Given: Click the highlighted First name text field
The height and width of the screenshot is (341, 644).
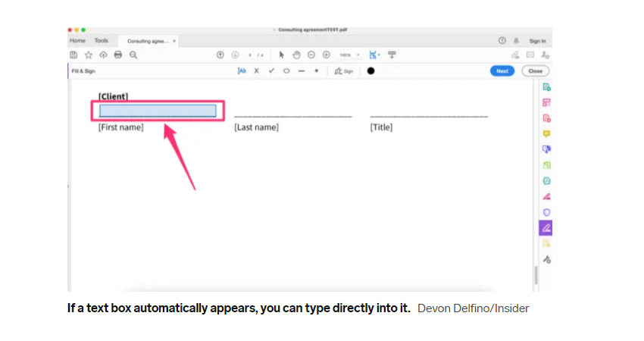Looking at the screenshot, I should (x=158, y=111).
